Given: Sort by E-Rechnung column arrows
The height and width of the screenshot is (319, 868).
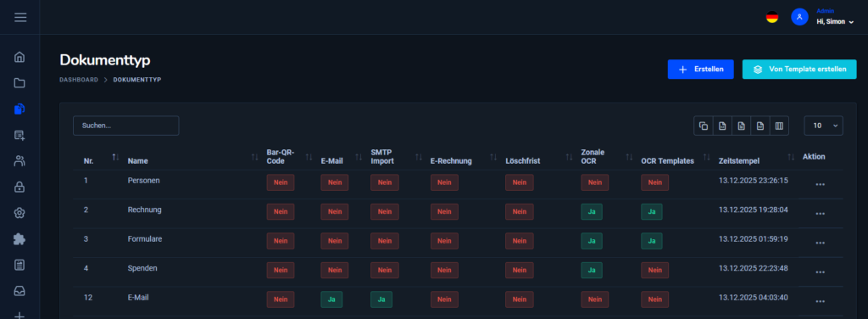Looking at the screenshot, I should [493, 157].
